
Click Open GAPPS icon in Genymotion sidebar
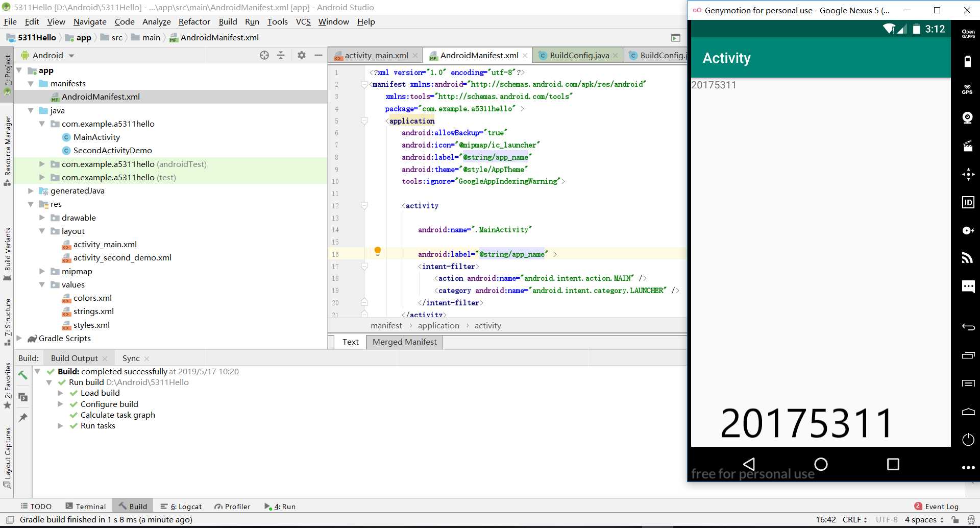[x=968, y=34]
